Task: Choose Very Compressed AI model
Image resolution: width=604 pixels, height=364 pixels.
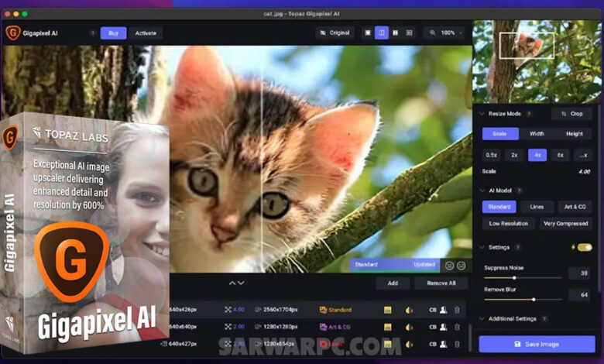Action: point(565,223)
